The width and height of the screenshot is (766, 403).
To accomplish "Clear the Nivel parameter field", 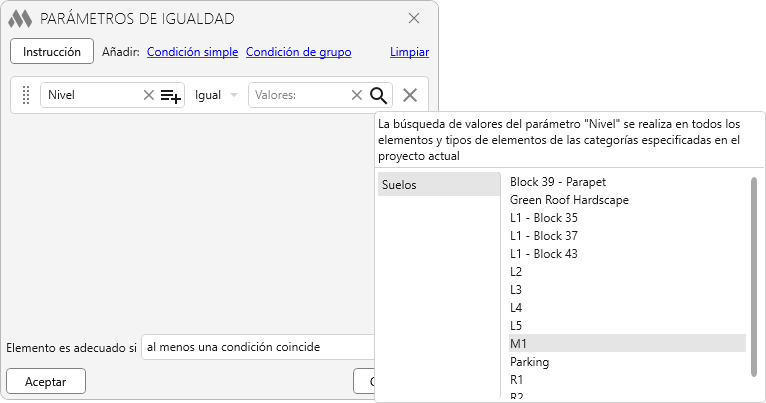I will 149,95.
